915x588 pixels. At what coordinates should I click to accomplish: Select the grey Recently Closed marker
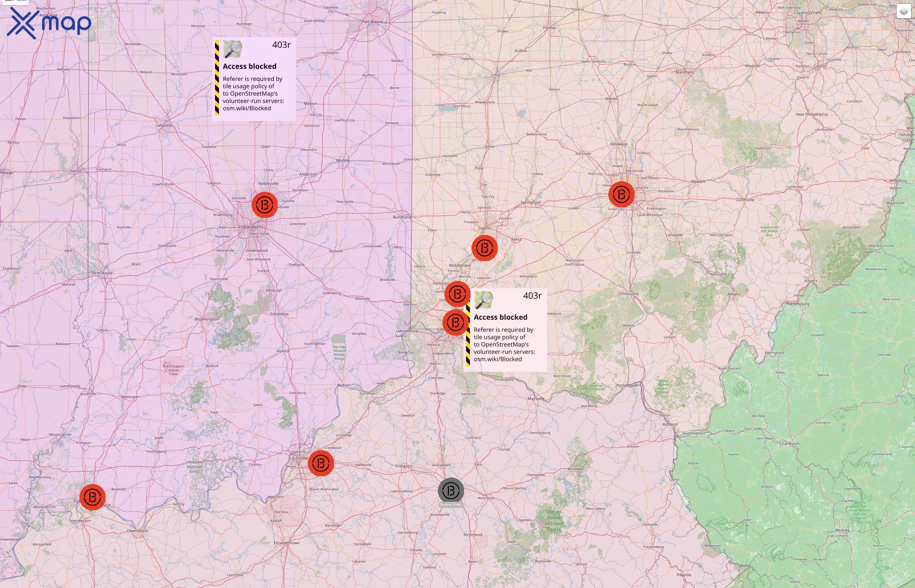(451, 491)
